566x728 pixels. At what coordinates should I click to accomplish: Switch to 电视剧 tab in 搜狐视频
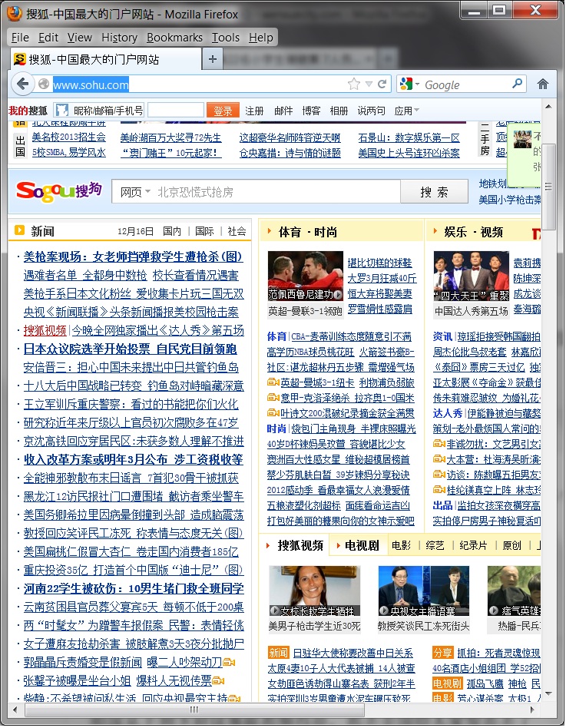point(357,545)
